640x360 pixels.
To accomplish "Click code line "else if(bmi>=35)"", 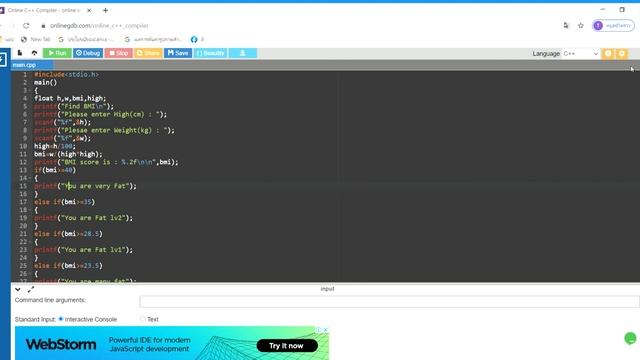I will 64,202.
